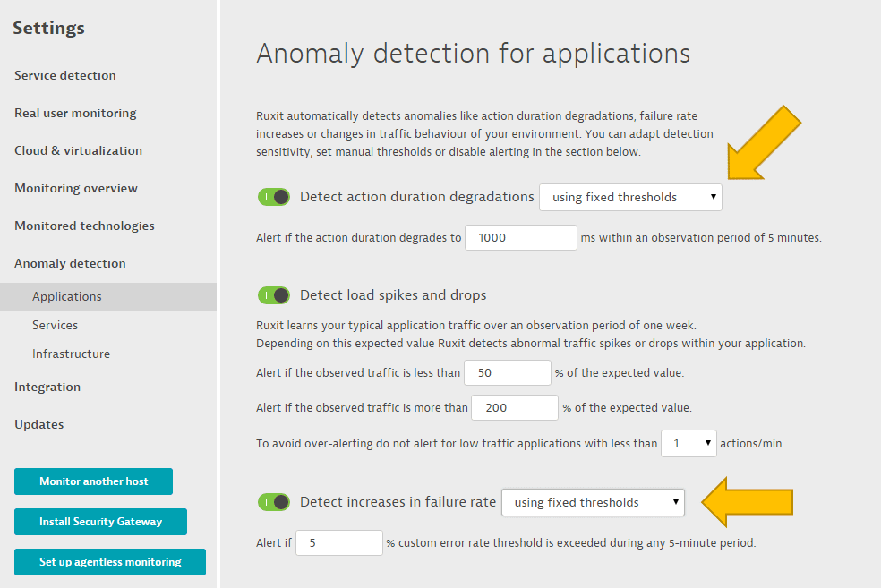This screenshot has width=881, height=588.
Task: Open action duration threshold mode dropdown
Action: [x=630, y=197]
